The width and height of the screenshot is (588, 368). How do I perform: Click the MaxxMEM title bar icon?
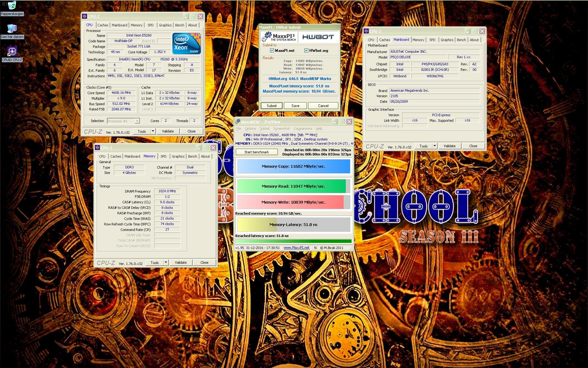(x=238, y=122)
